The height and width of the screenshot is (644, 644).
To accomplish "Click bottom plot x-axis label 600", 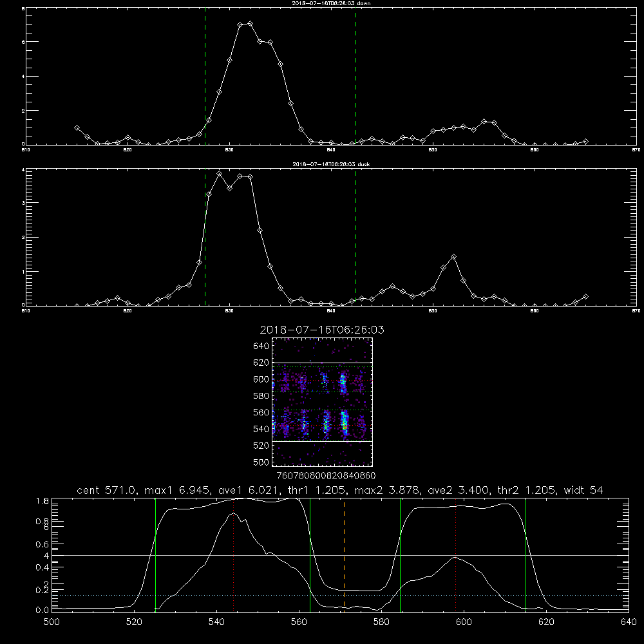I will click(x=464, y=622).
